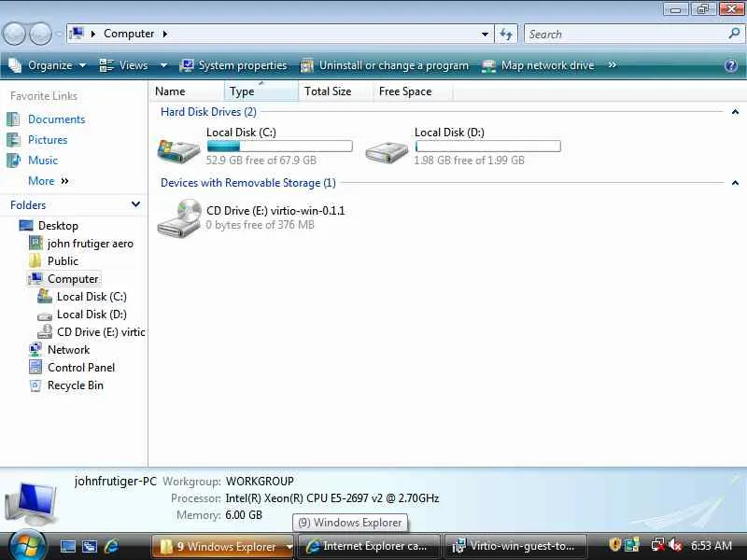Screen dimensions: 747x560
Task: Click the Music icon in Favorite Links
Action: [13, 160]
